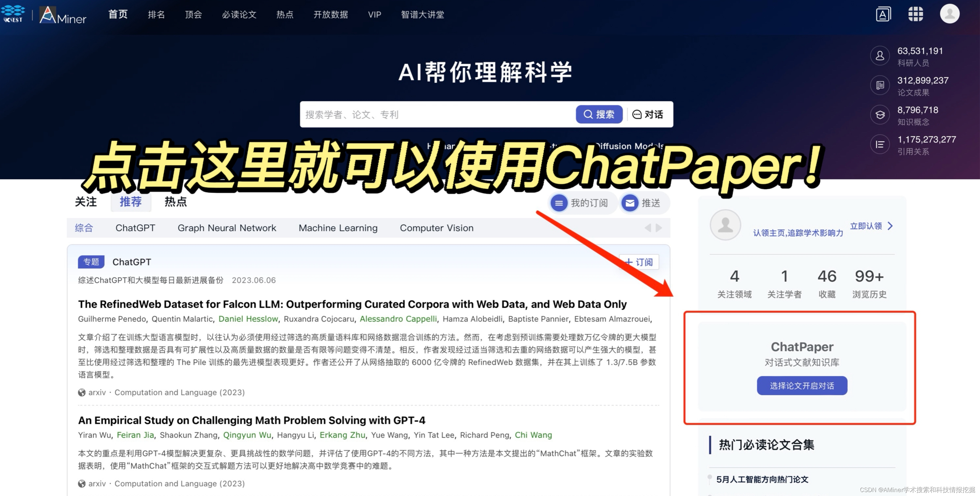Open author Alessandro Cappelli's profile

coord(398,319)
